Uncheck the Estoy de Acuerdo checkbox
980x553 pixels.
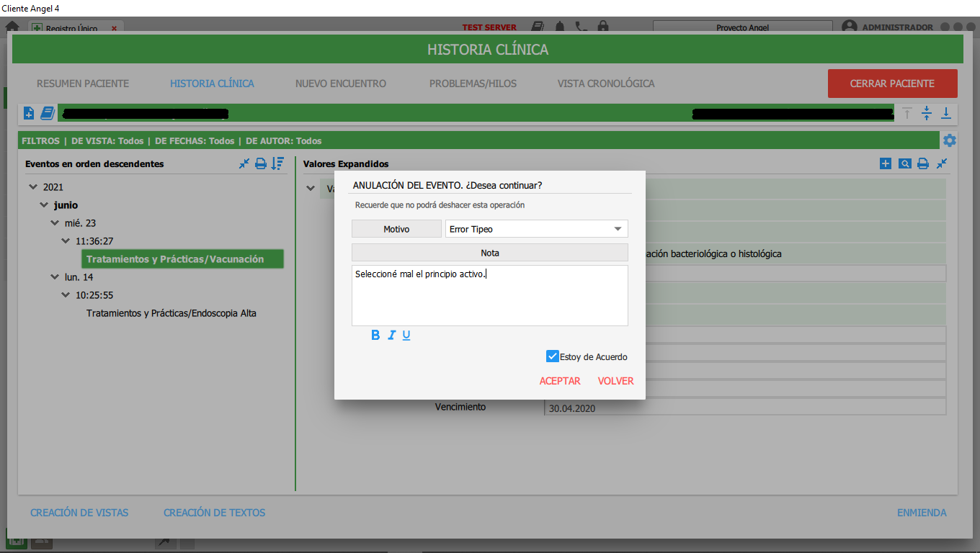pos(553,356)
